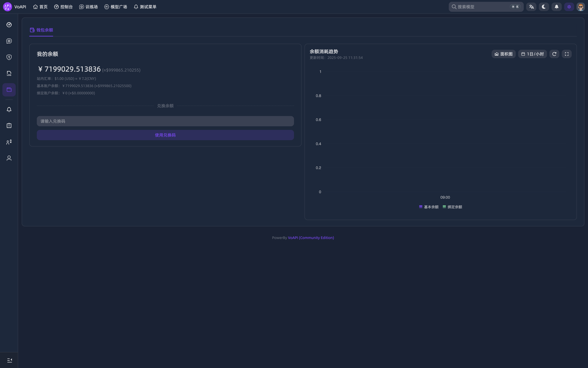Toggle 绑定余额 legend series
Screen dimensions: 588x368
point(452,207)
